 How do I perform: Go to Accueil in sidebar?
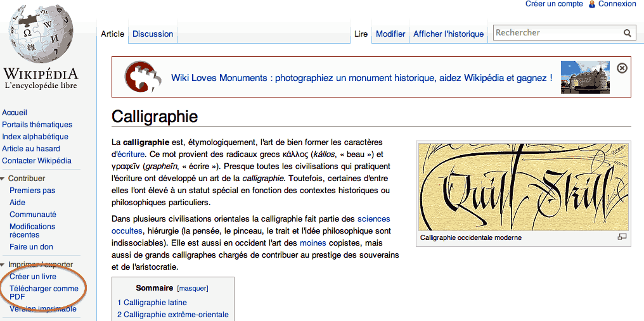[15, 113]
